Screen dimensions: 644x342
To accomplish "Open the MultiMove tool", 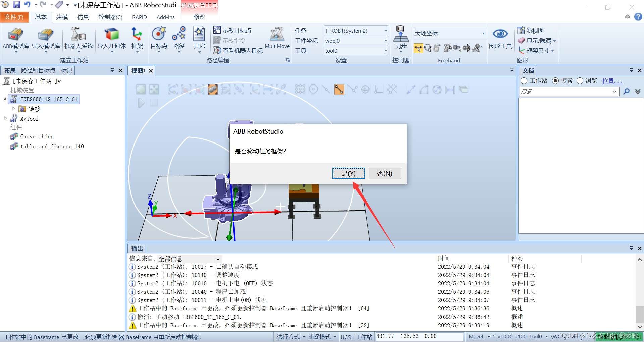I will pyautogui.click(x=277, y=39).
